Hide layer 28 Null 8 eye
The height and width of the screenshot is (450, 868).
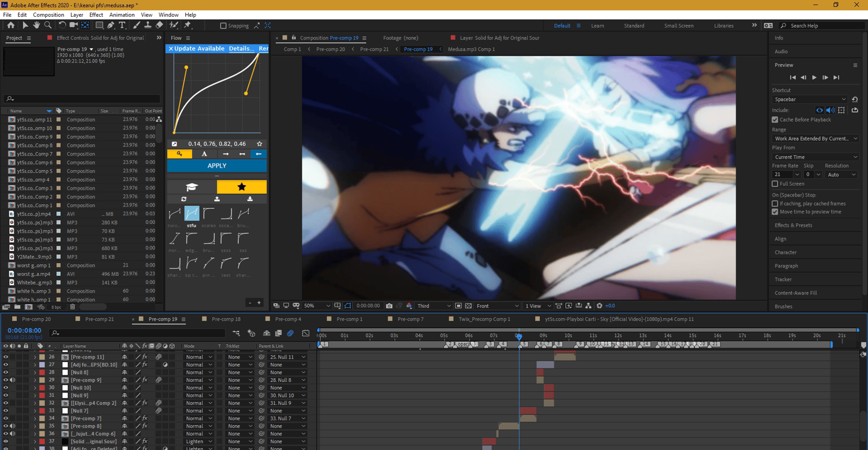pyautogui.click(x=6, y=372)
